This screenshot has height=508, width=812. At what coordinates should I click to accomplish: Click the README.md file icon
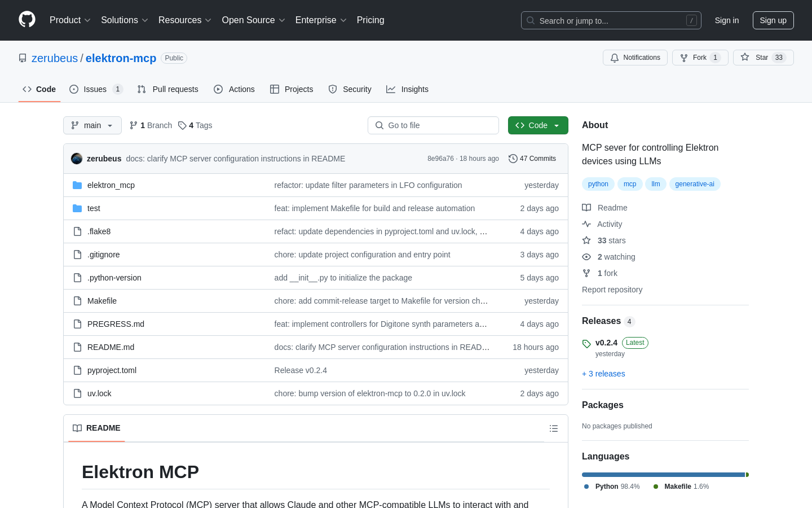77,347
